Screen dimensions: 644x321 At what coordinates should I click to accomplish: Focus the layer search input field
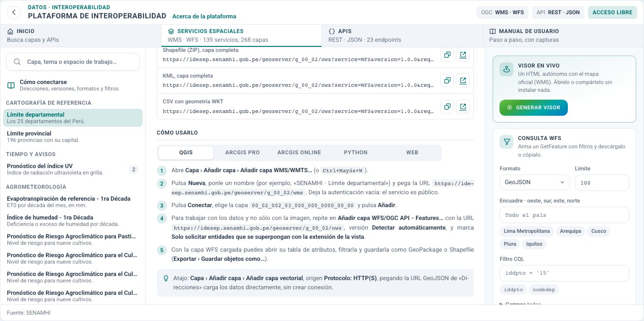[73, 62]
